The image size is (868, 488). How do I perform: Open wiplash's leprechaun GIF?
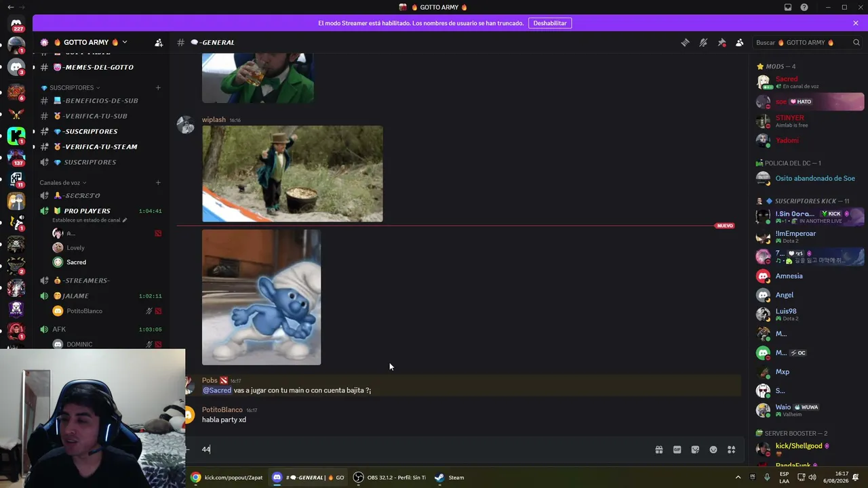pos(292,174)
